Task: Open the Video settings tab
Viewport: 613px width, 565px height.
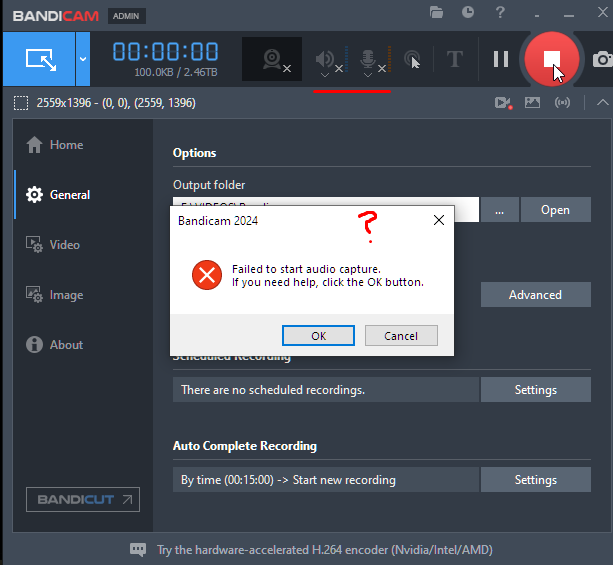Action: pyautogui.click(x=53, y=245)
